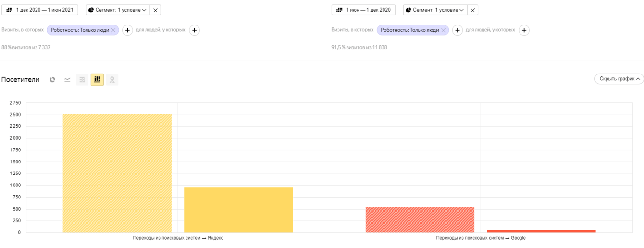This screenshot has height=248, width=644.
Task: Select the map chart view icon
Action: pos(112,80)
